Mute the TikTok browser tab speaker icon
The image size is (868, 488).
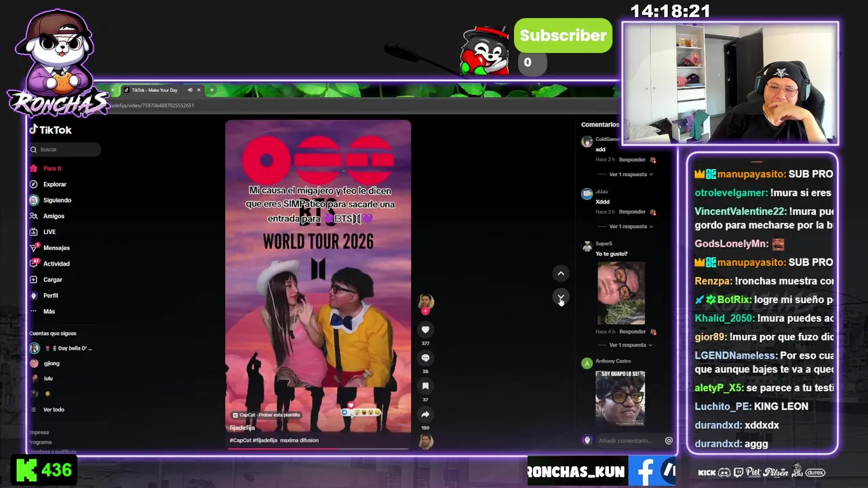(x=190, y=90)
